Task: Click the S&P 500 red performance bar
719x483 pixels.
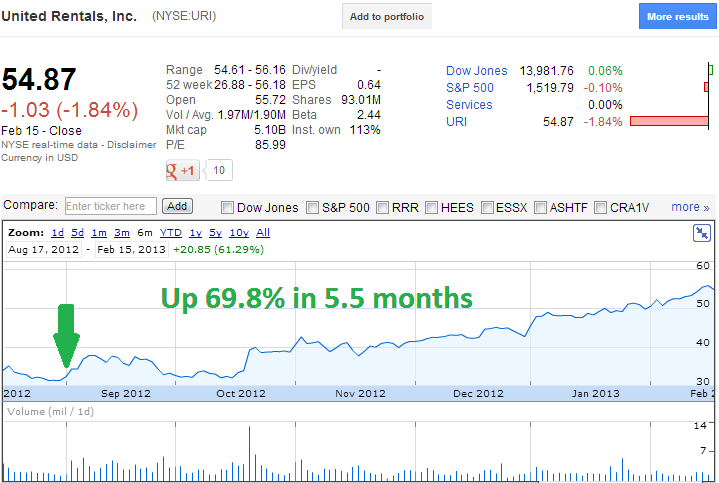Action: 706,87
